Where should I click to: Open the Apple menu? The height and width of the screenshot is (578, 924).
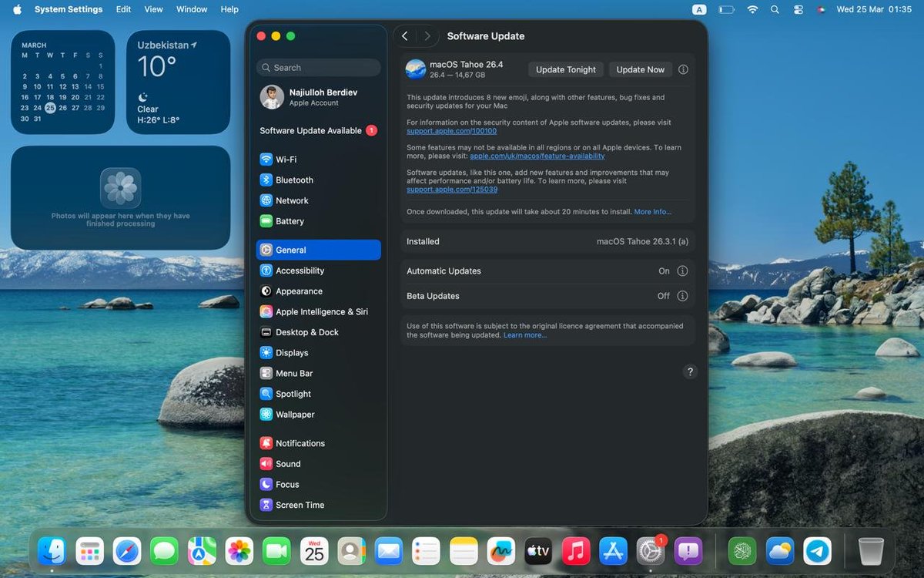tap(17, 9)
